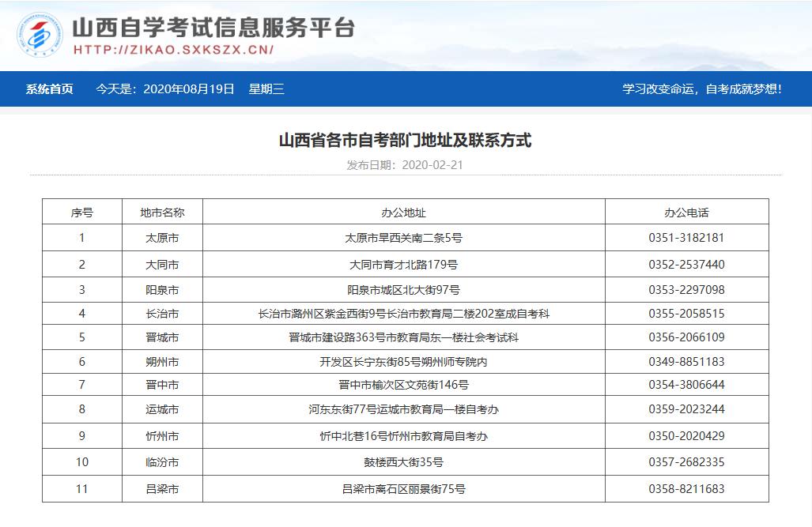Click the slogan 学习改变命运，自考成就梦想！

[x=702, y=90]
